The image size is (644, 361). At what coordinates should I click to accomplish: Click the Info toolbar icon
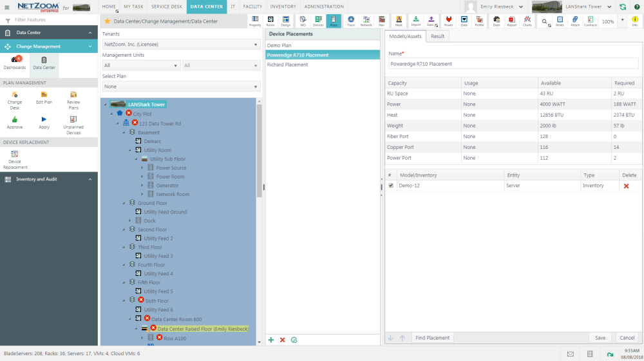635,21
